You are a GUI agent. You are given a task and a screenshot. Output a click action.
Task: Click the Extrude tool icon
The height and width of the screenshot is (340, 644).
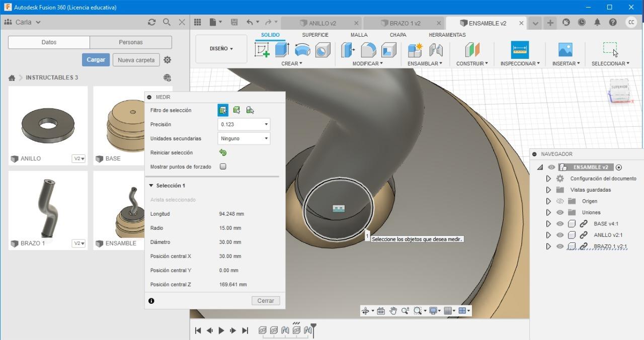pos(282,50)
